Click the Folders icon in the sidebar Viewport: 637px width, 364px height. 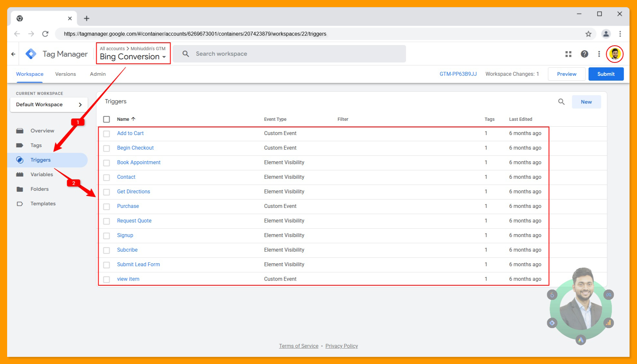(20, 189)
